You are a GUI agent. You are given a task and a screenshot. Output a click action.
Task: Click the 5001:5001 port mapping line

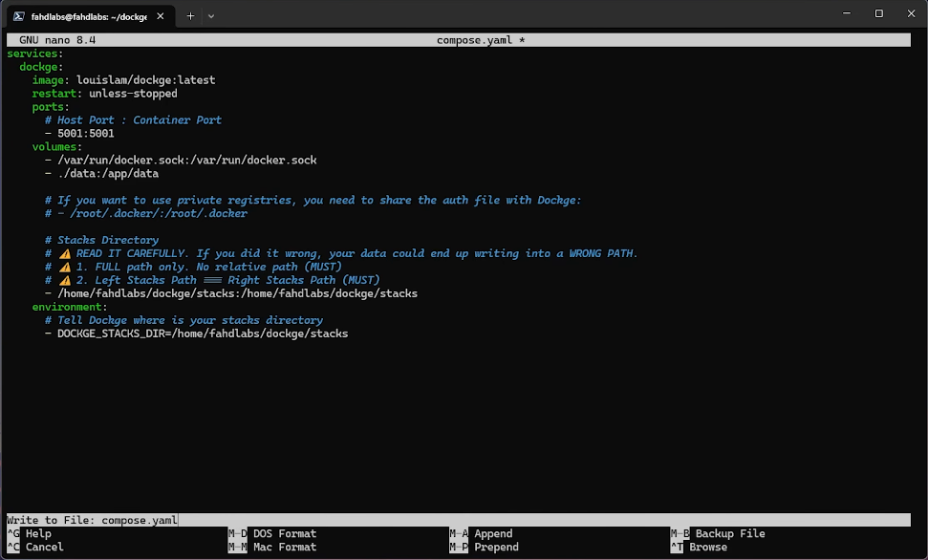click(88, 133)
